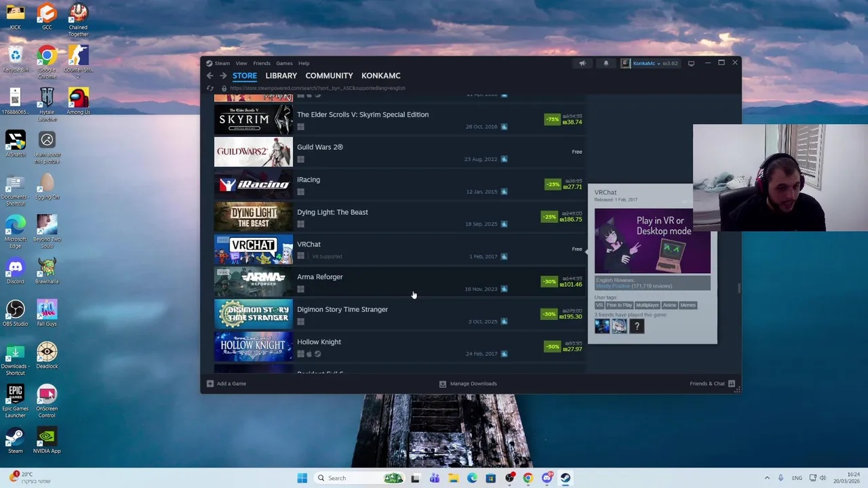This screenshot has height=488, width=868.
Task: Open Steam announcements megaphone icon
Action: coord(582,63)
